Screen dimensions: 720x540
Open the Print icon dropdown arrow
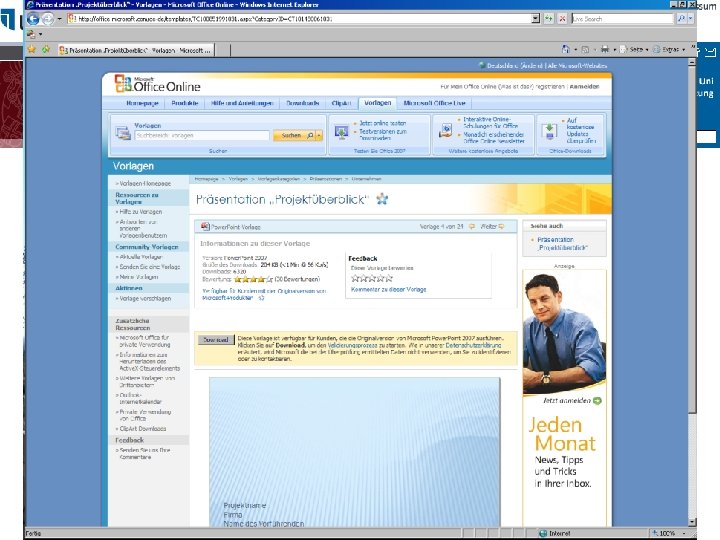(x=614, y=50)
